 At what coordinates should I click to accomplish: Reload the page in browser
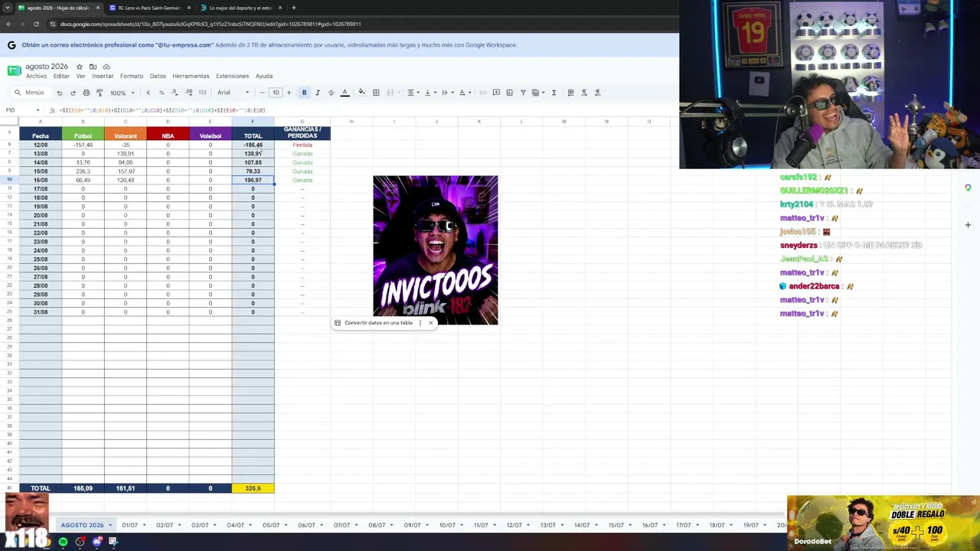click(x=36, y=24)
